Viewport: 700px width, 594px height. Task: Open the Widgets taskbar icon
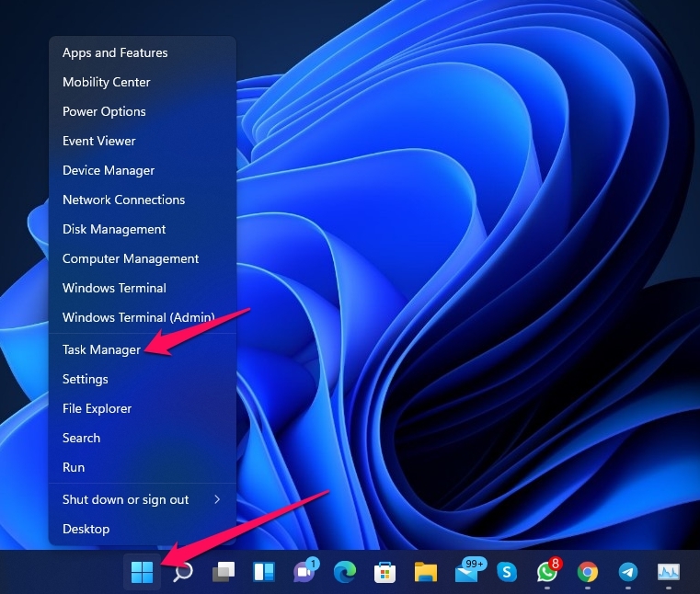coord(264,572)
